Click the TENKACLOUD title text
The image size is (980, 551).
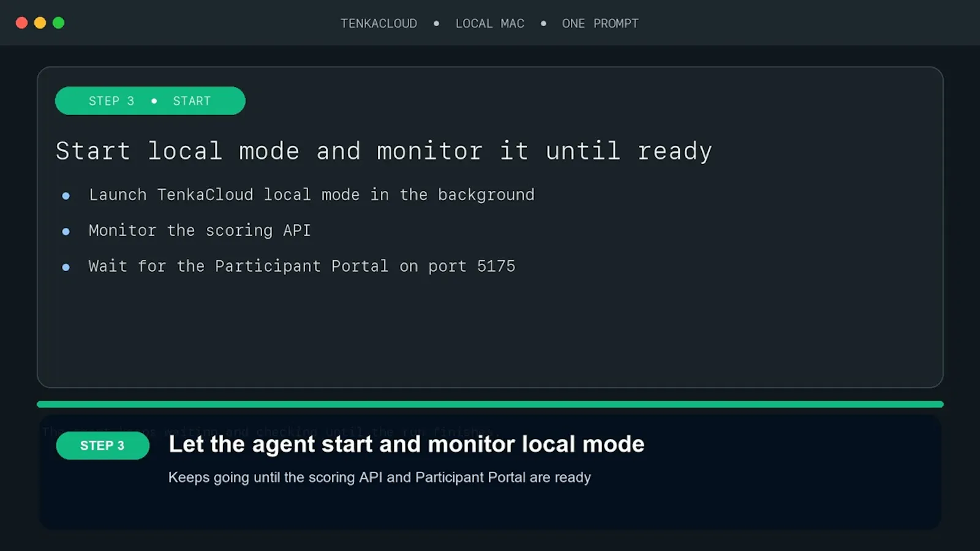tap(379, 23)
